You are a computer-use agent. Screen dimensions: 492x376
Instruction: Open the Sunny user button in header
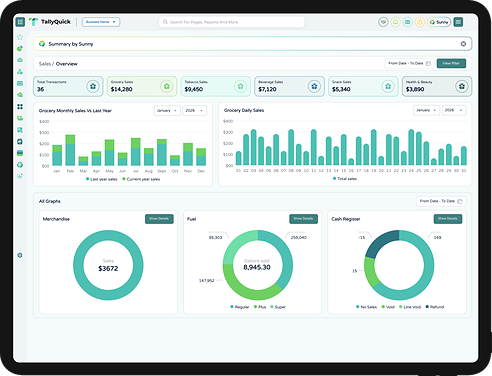pyautogui.click(x=439, y=22)
